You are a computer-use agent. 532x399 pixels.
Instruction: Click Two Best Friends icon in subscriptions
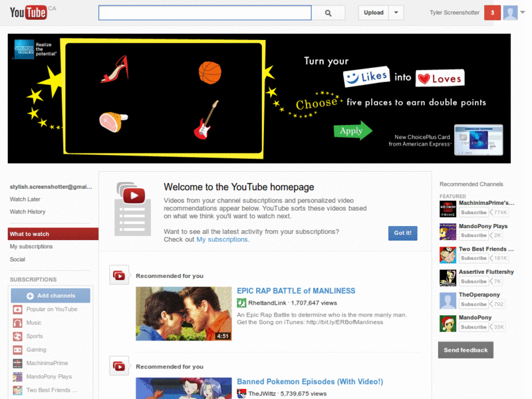pyautogui.click(x=18, y=390)
